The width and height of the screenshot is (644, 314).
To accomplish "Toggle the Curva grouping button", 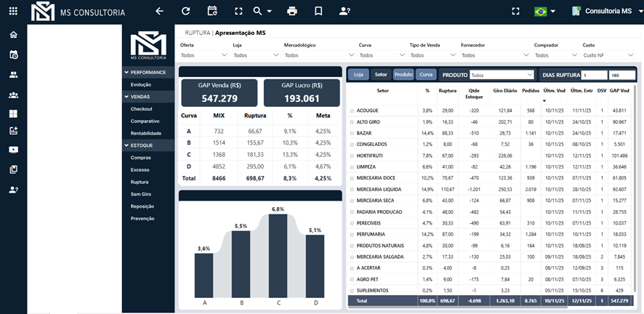I will pyautogui.click(x=427, y=75).
